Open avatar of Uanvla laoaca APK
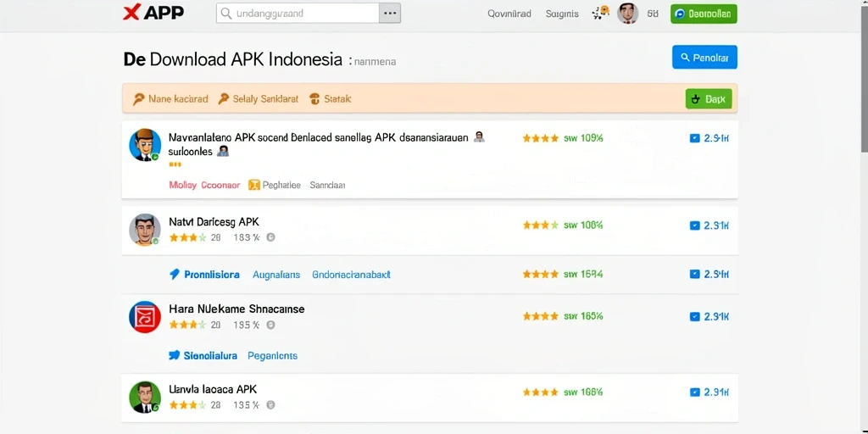The image size is (868, 434). pos(145,397)
